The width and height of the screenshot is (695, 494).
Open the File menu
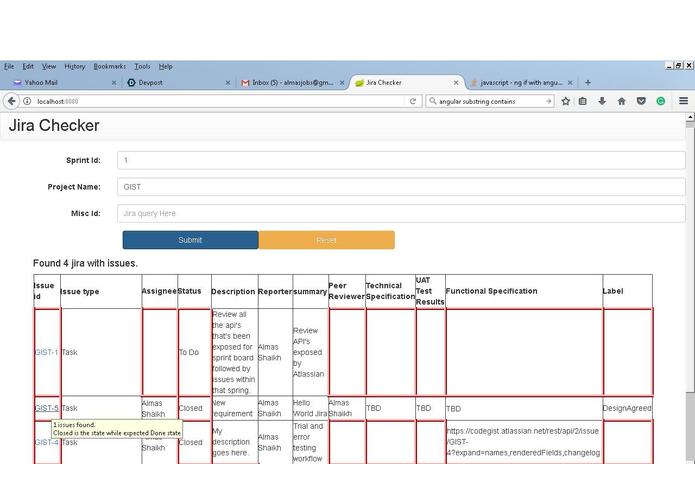9,66
